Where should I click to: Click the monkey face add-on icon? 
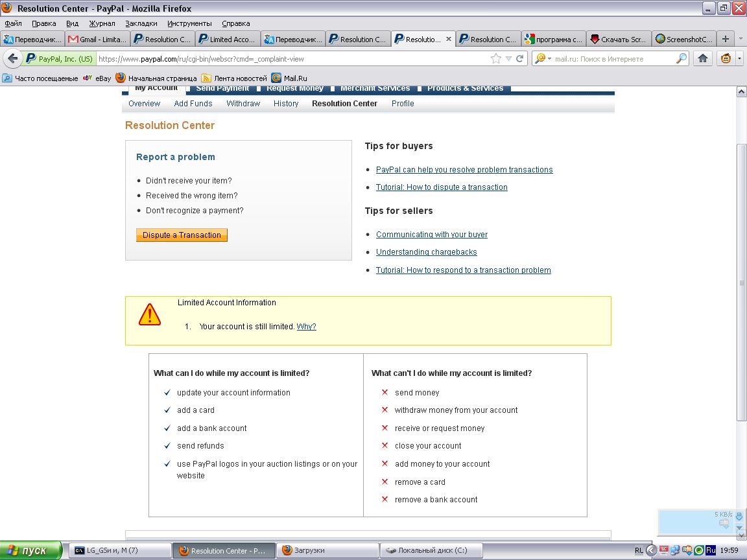pyautogui.click(x=726, y=58)
